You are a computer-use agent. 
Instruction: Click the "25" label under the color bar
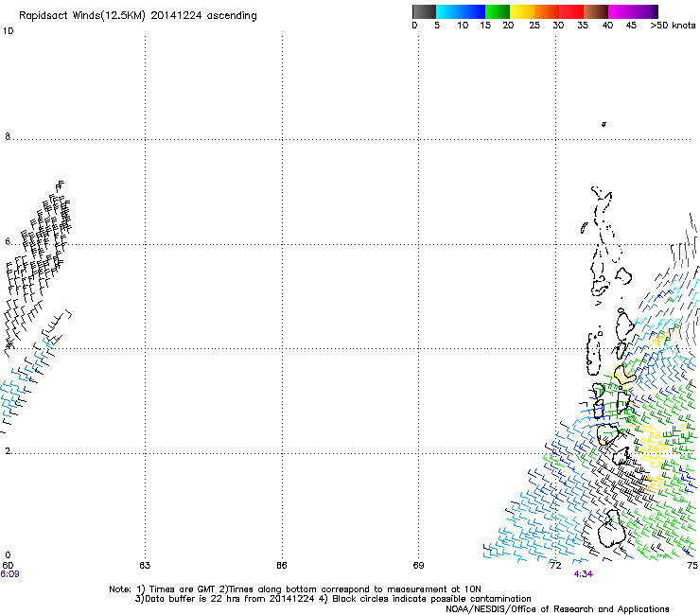pos(534,26)
